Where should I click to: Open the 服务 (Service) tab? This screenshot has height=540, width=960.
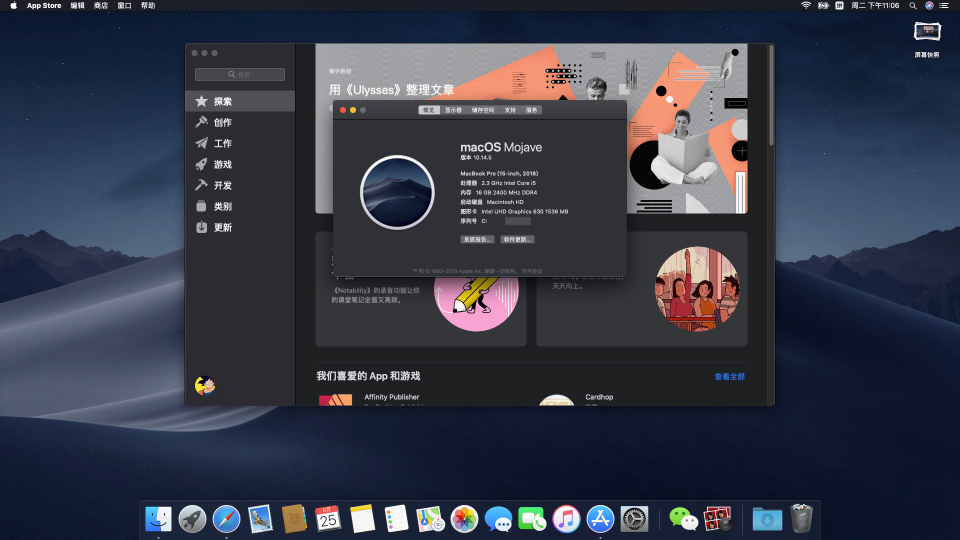point(531,110)
